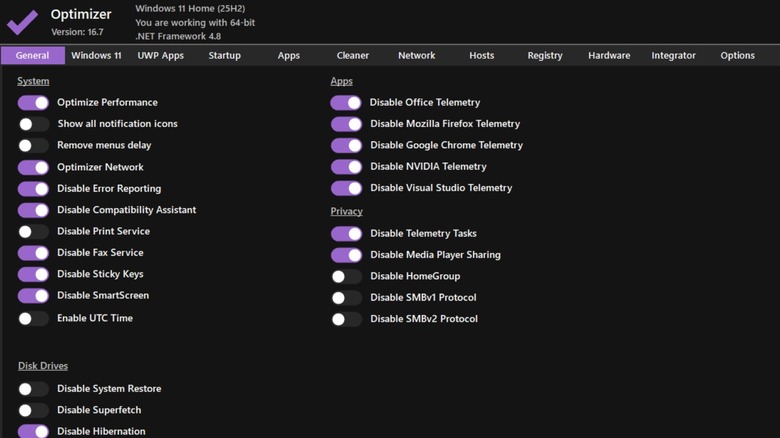Toggle Disable Sticky Keys switch
The height and width of the screenshot is (438, 780).
click(x=33, y=274)
